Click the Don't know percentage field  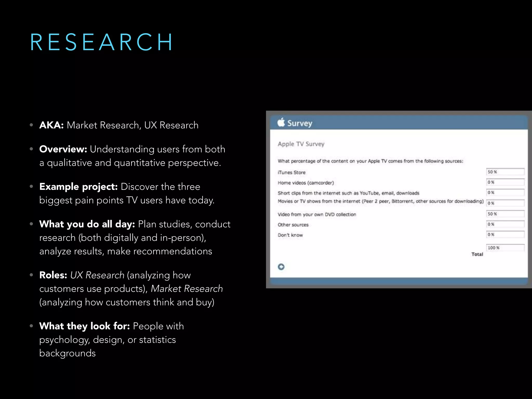tap(505, 235)
